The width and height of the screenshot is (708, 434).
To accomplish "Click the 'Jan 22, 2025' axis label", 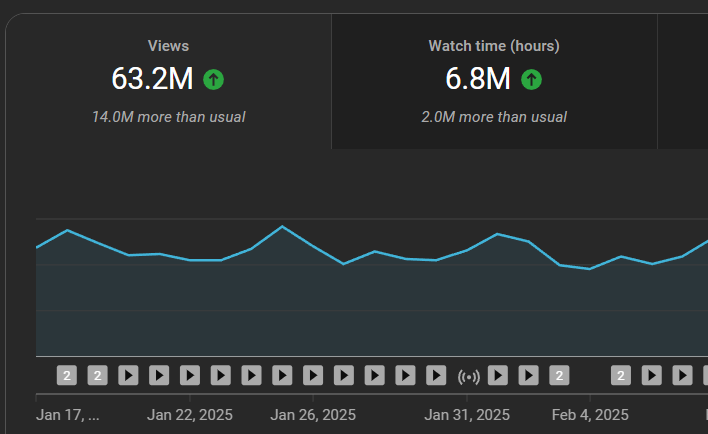I will point(190,415).
